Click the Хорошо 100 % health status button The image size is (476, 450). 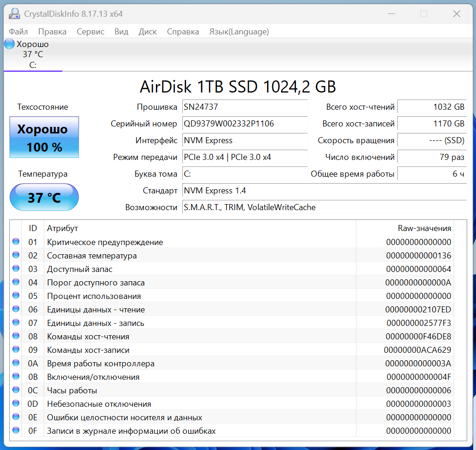tap(44, 137)
